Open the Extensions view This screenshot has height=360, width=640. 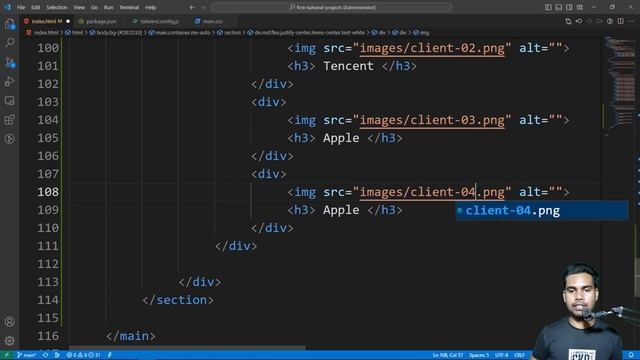[9, 120]
